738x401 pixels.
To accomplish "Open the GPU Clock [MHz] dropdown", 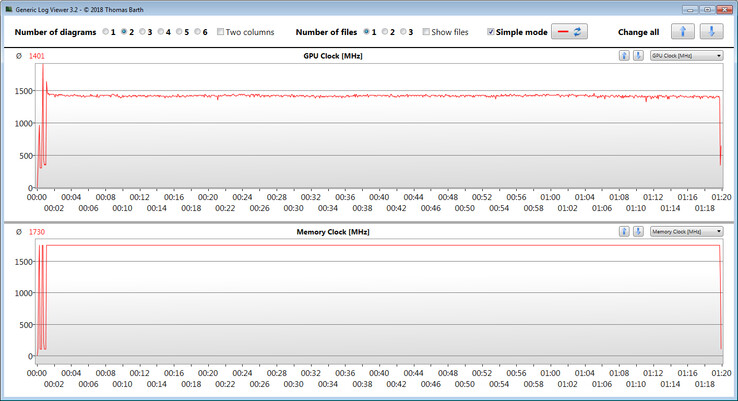I will (x=686, y=56).
